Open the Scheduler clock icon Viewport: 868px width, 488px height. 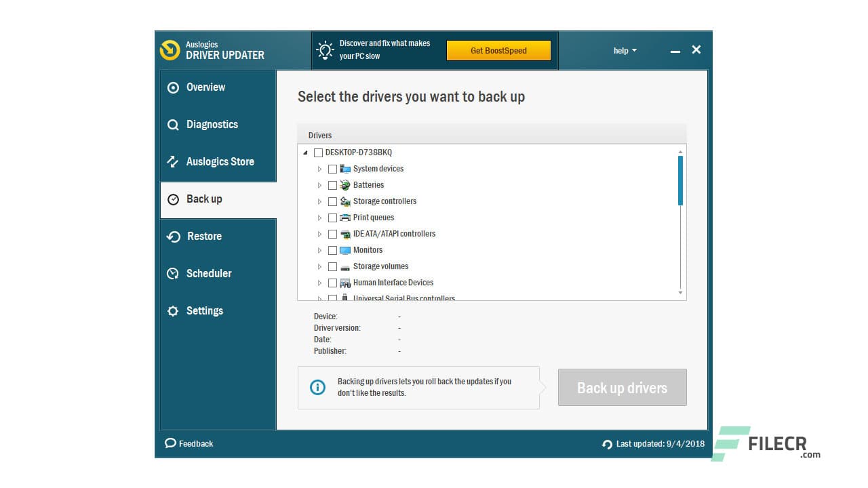point(174,274)
